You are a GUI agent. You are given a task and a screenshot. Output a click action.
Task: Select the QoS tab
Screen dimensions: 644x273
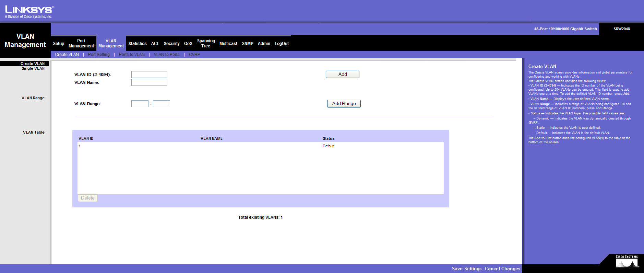point(188,44)
